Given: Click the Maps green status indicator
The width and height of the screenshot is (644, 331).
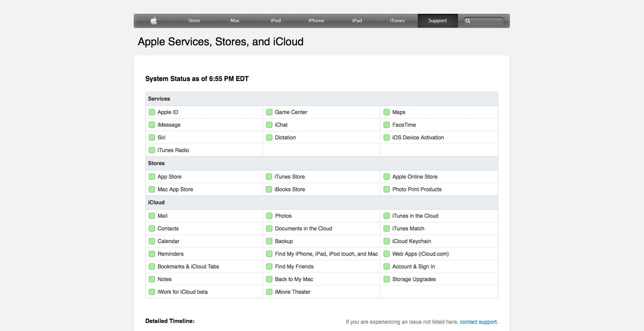Looking at the screenshot, I should (x=387, y=112).
